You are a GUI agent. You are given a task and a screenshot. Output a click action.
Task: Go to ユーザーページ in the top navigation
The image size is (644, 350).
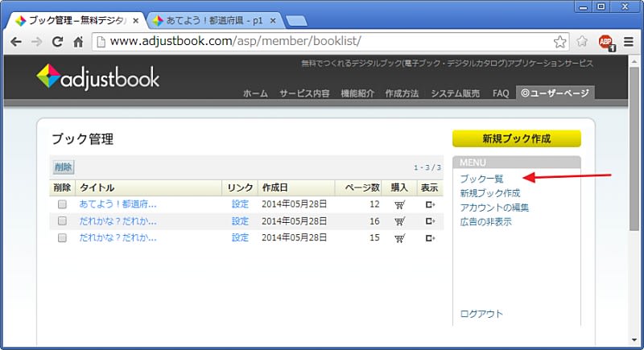click(555, 93)
